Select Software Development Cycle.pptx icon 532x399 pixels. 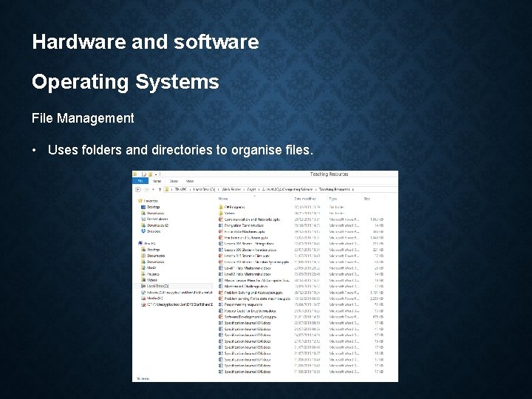pos(221,317)
